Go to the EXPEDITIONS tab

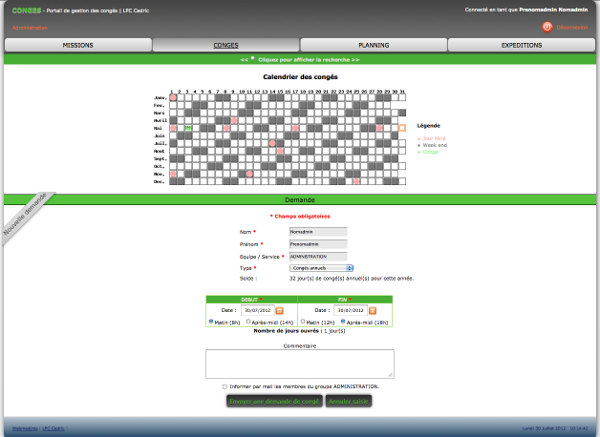521,46
